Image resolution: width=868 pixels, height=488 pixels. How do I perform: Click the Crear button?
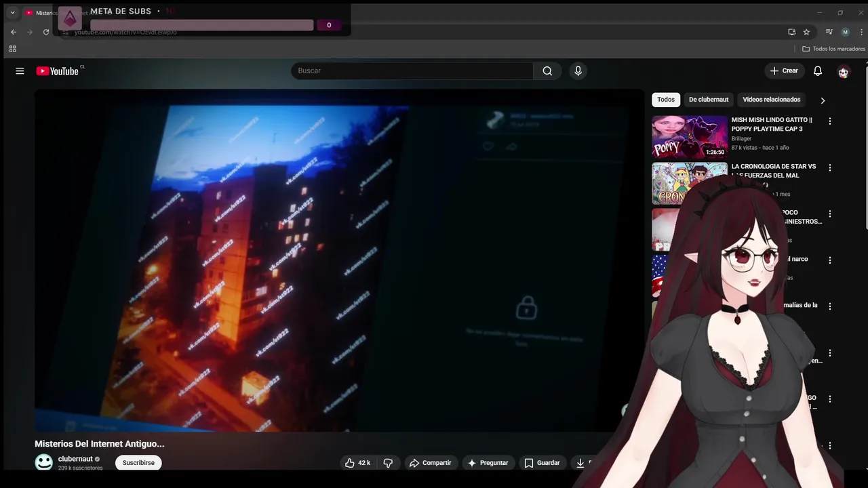click(x=785, y=71)
